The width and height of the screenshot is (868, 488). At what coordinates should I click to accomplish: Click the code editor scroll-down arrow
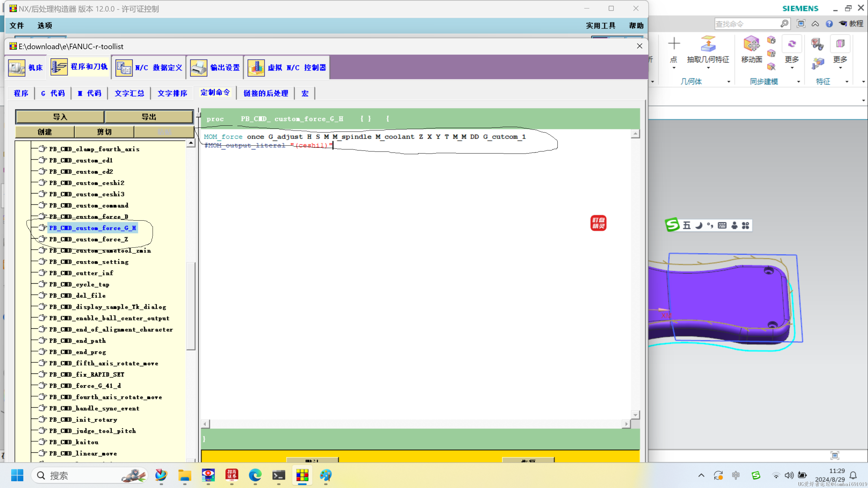635,415
